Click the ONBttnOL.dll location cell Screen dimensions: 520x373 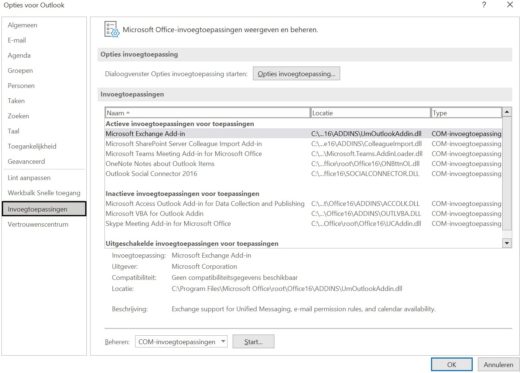(365, 164)
